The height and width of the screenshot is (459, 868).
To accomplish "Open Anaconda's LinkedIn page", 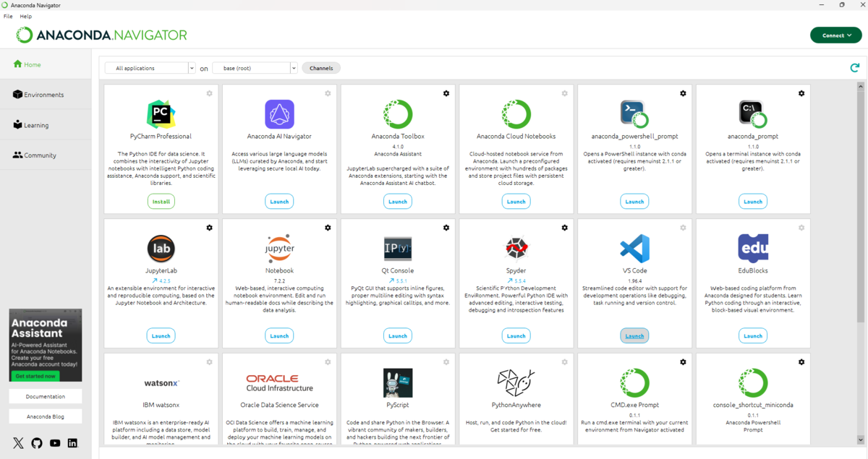I will pyautogui.click(x=72, y=443).
